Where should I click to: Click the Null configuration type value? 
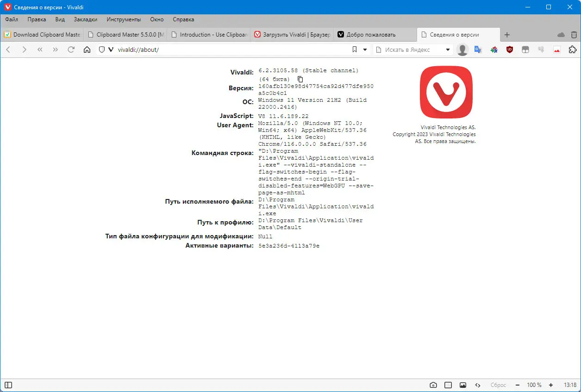tap(265, 236)
